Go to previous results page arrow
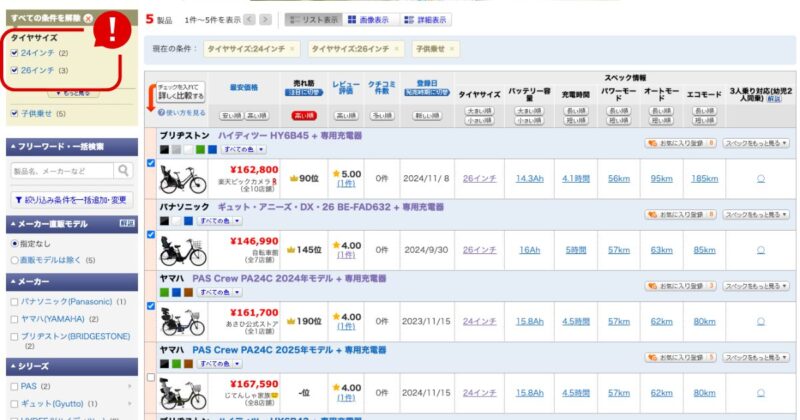Screen dimensions: 800x420 249,20
